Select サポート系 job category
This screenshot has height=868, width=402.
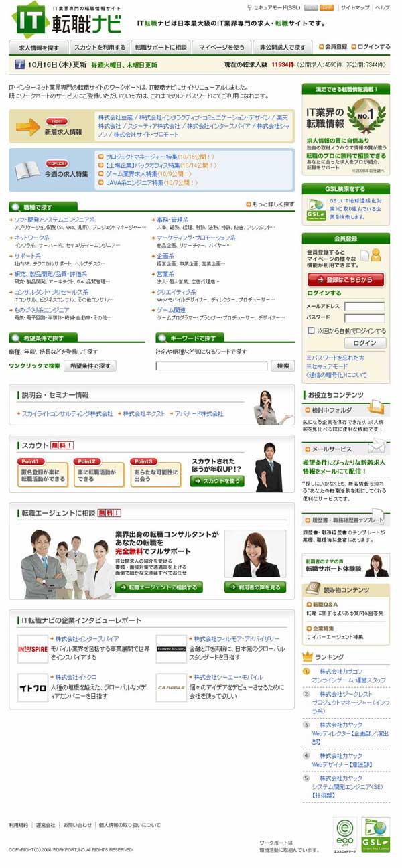(27, 256)
